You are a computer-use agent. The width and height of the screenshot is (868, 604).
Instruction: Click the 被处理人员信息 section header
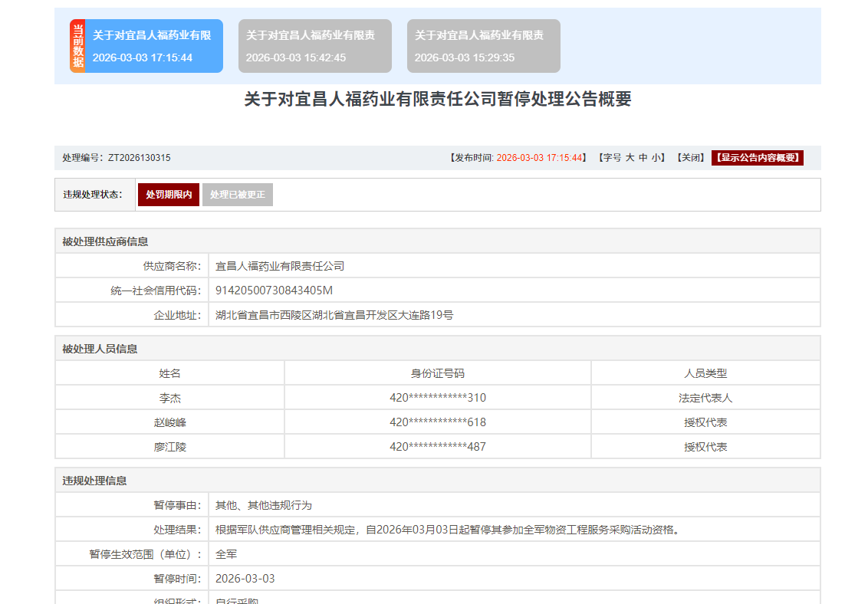(x=100, y=349)
